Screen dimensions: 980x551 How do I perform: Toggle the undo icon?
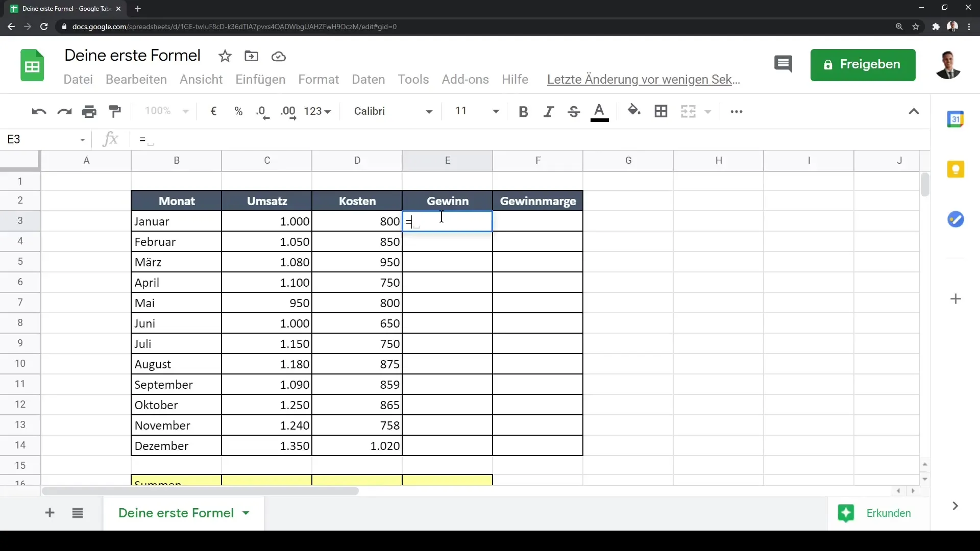tap(38, 111)
